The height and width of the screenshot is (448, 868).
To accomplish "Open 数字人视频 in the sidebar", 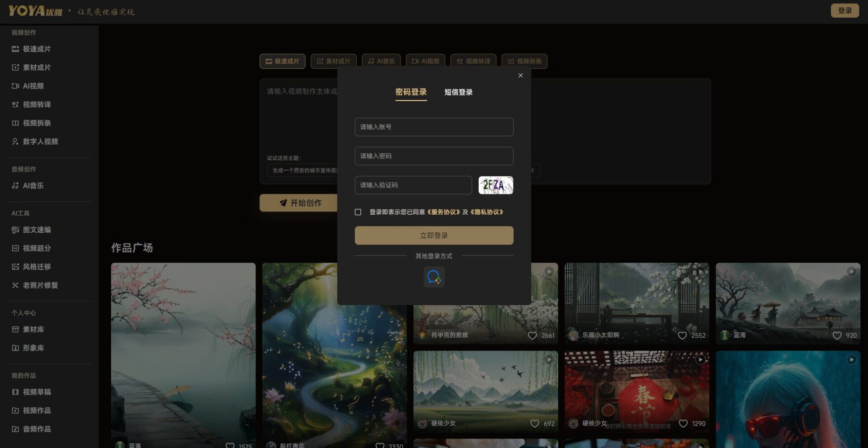I will coord(40,141).
